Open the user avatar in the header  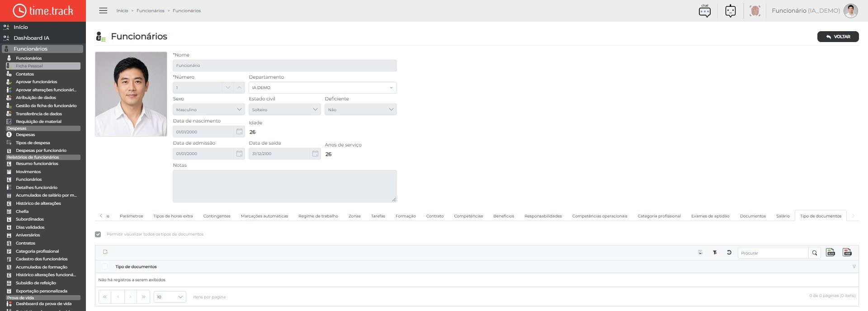[x=851, y=11]
